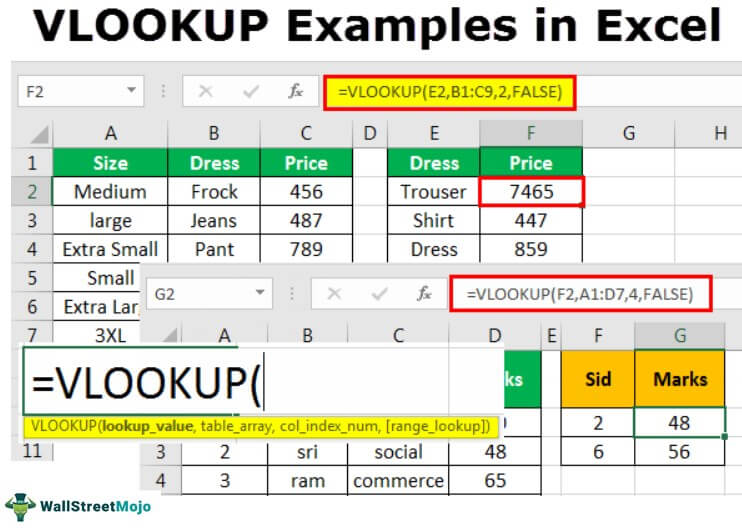
Task: Click the VLOOKUP function name in the yellow tooltip
Action: point(64,426)
